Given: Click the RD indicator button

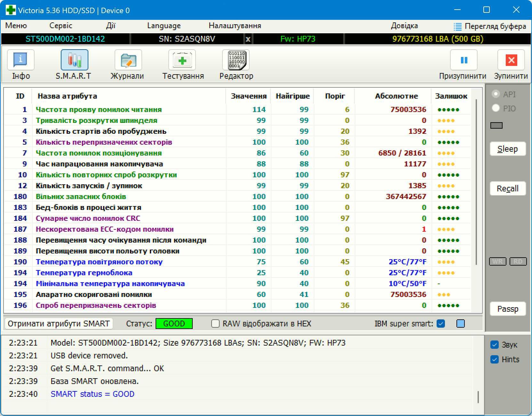Looking at the screenshot, I should click(518, 261).
